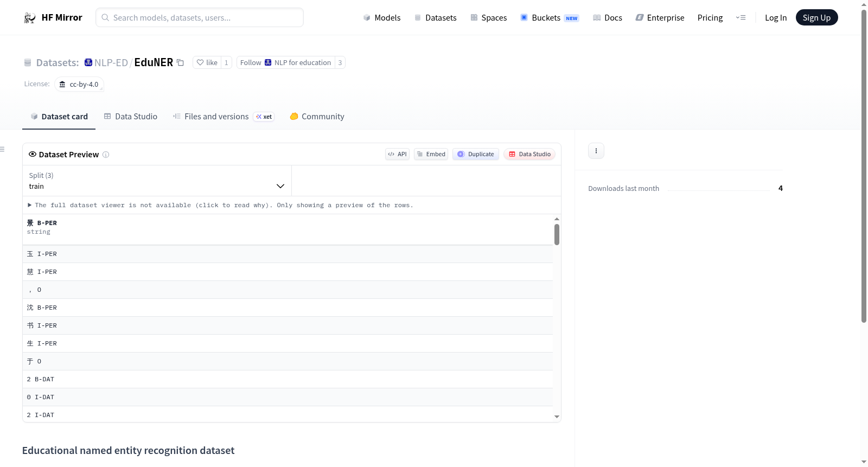Select the row '玉 I-PER'

(x=288, y=254)
